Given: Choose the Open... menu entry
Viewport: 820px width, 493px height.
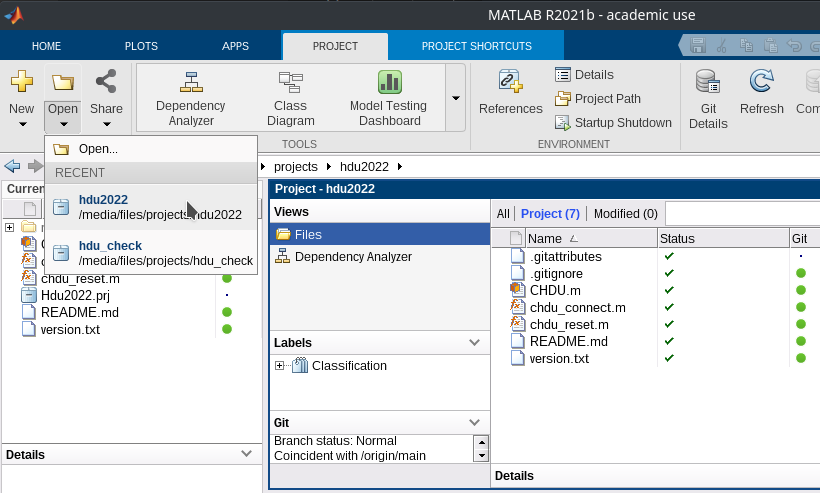Looking at the screenshot, I should 98,149.
